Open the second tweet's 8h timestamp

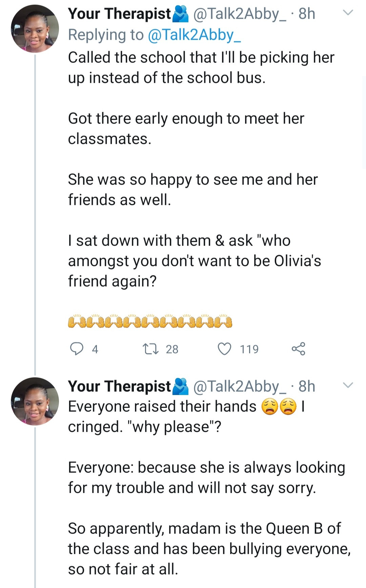pyautogui.click(x=307, y=386)
